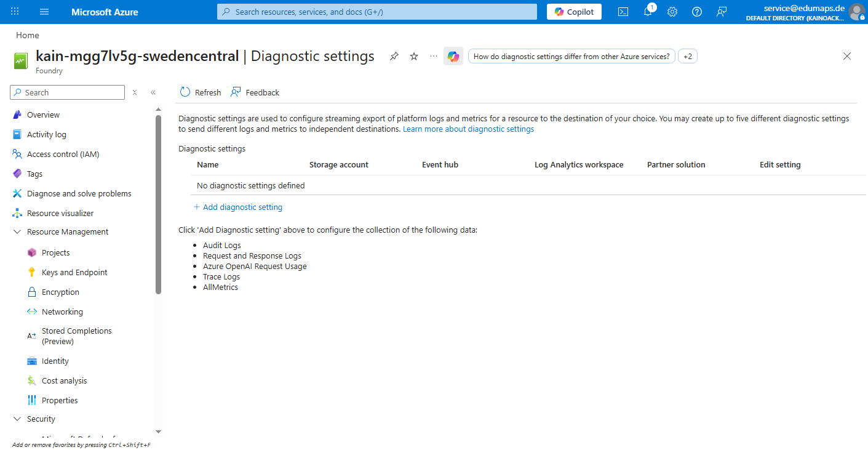Click the Copilot button in header
The height and width of the screenshot is (450, 868).
coord(574,12)
